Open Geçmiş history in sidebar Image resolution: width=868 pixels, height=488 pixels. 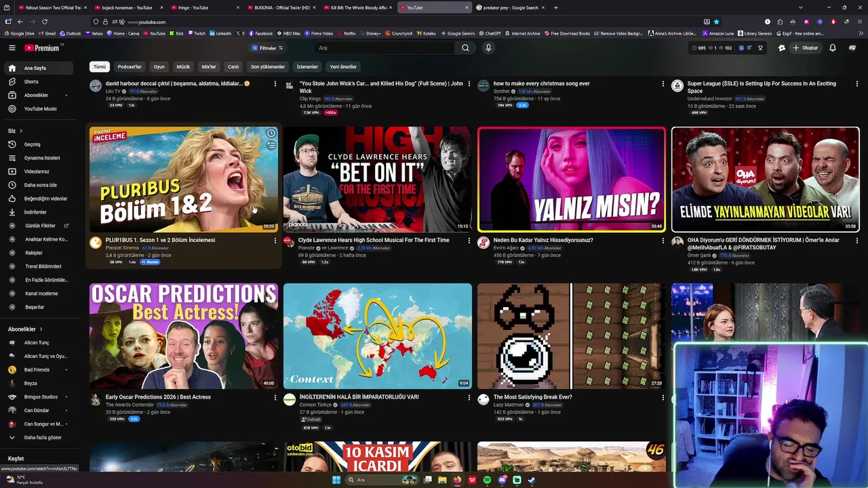click(37, 144)
